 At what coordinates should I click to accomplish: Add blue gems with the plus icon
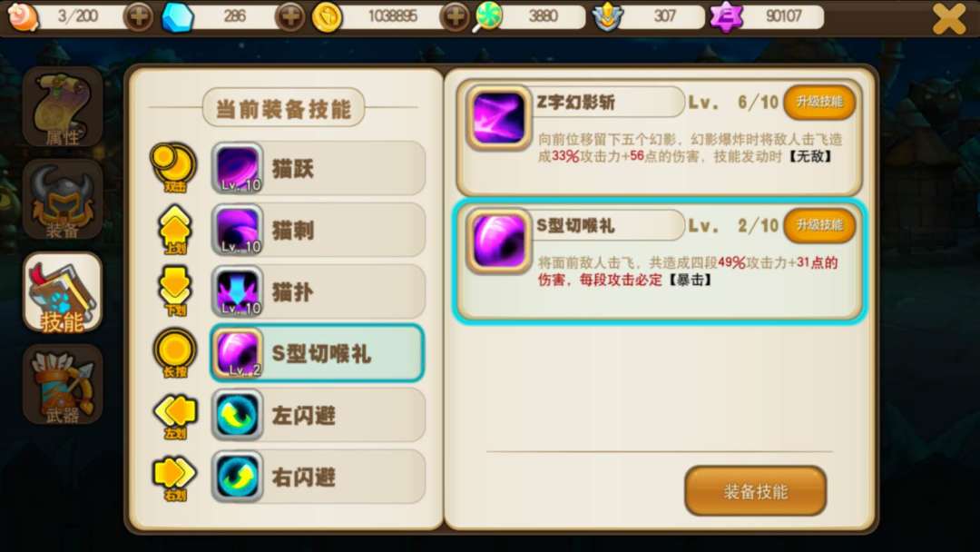[x=290, y=16]
